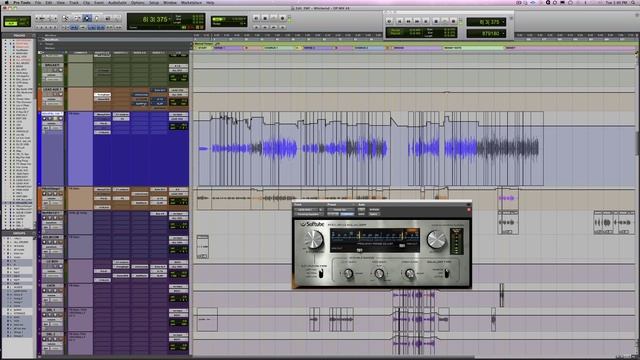The image size is (640, 360).
Task: Click Fast Forward in floating Transport window
Action: (417, 21)
